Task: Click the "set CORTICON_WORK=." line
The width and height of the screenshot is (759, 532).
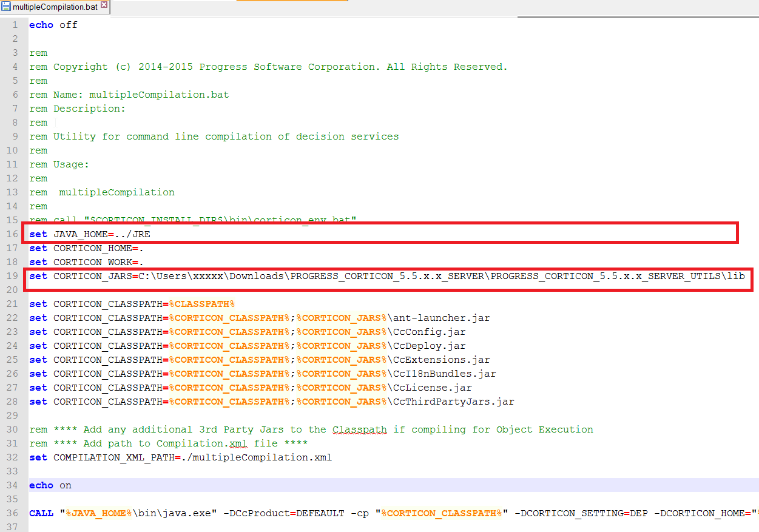Action: 86,262
